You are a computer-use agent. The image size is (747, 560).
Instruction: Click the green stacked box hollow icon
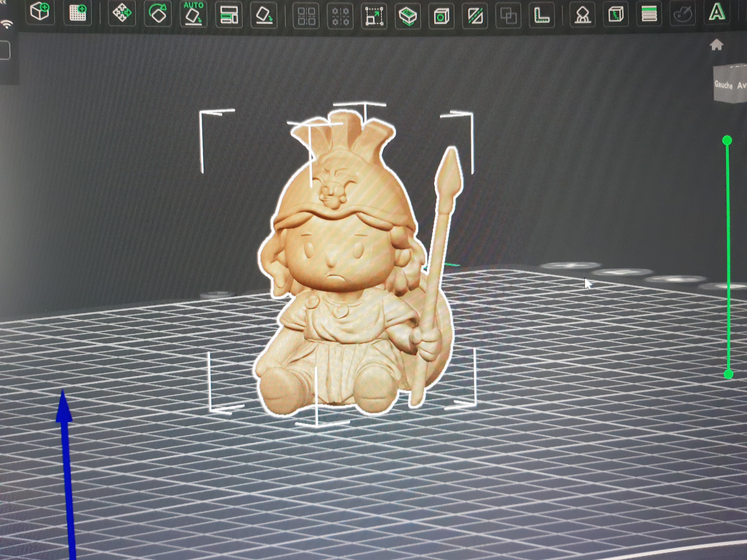408,16
